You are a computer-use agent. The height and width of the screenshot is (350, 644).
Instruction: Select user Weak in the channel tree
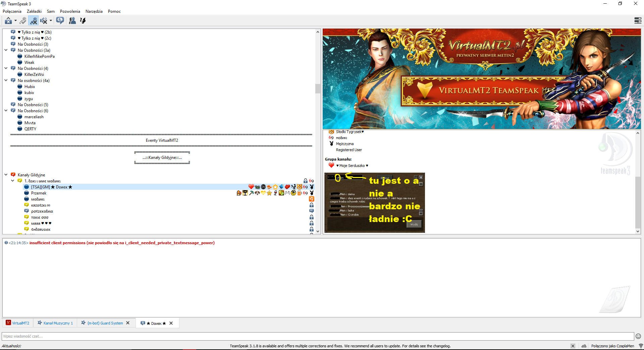point(29,62)
